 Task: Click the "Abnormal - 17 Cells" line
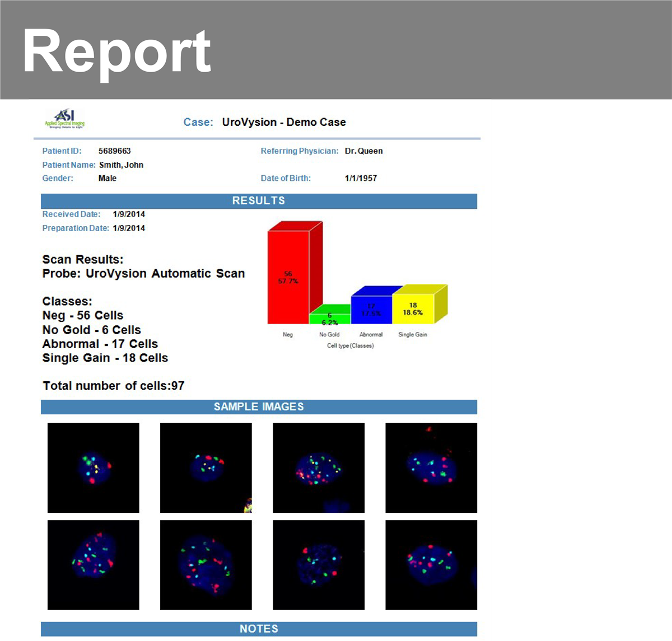pyautogui.click(x=100, y=344)
